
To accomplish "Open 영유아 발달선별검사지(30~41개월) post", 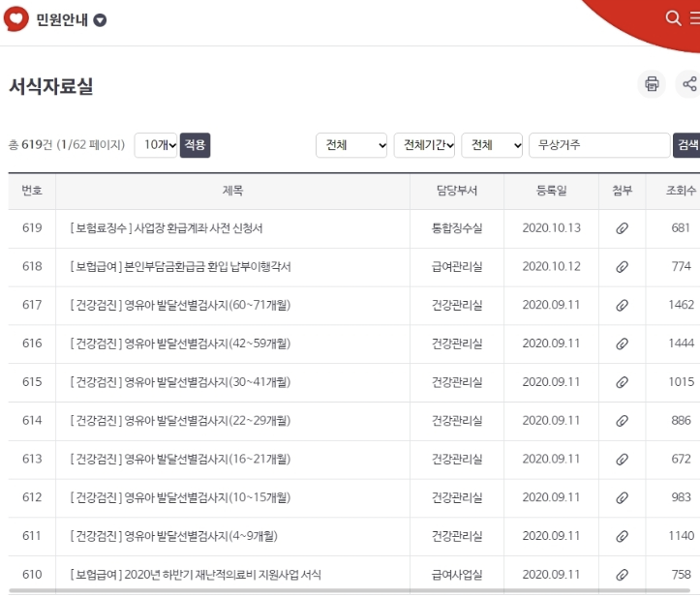I will pos(180,382).
